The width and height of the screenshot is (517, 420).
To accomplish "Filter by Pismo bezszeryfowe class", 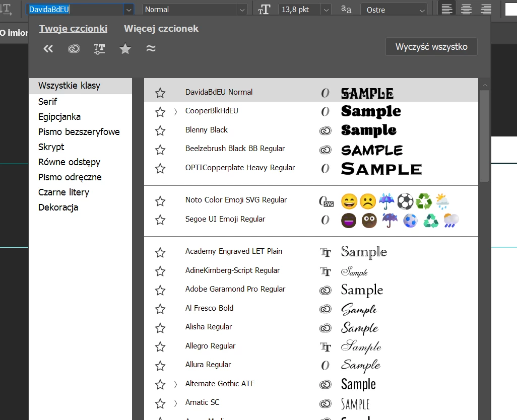I will click(79, 132).
